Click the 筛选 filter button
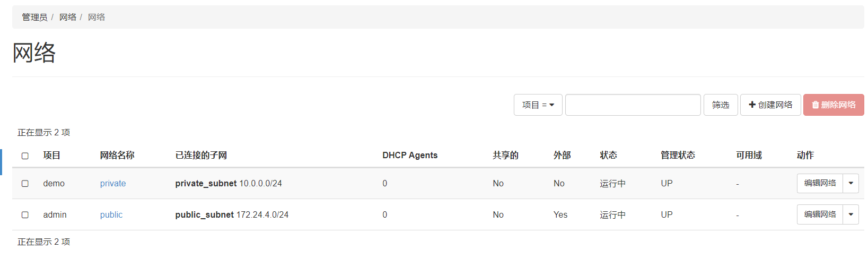Viewport: 868px width, 258px height. click(x=721, y=105)
